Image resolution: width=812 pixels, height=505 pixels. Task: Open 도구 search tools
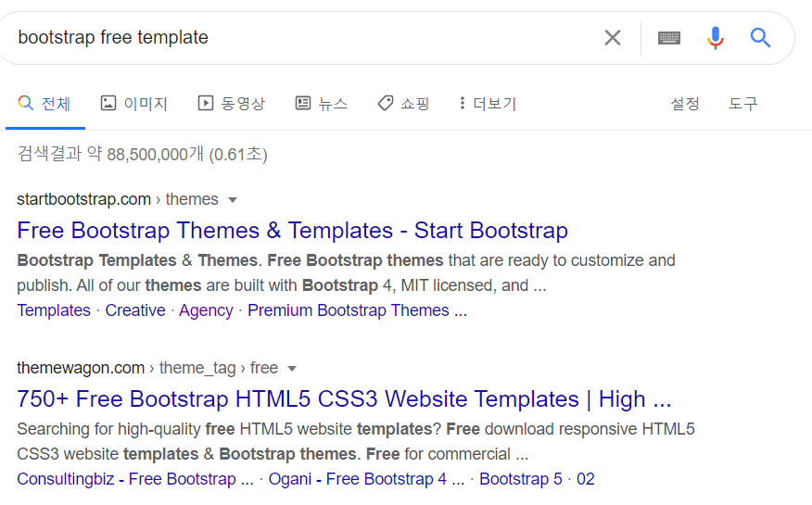coord(743,104)
